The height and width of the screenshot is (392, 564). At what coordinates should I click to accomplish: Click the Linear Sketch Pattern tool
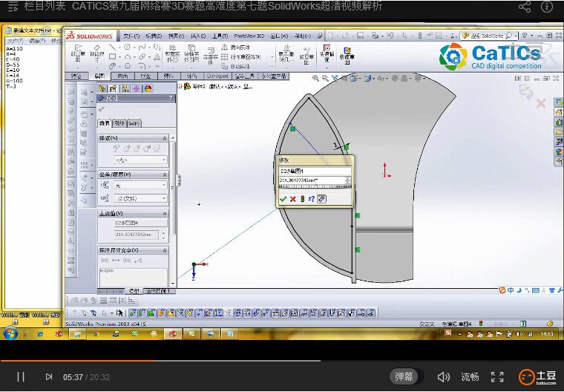click(x=240, y=57)
